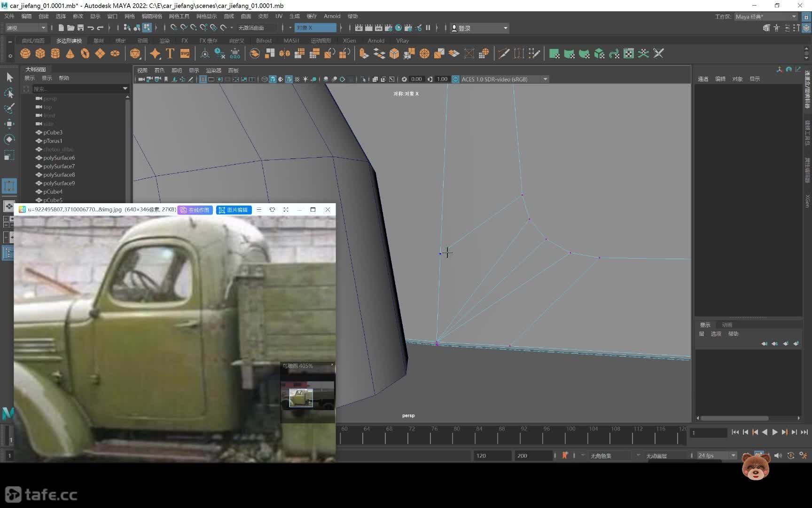Open the viewport Shading menu

pyautogui.click(x=159, y=70)
